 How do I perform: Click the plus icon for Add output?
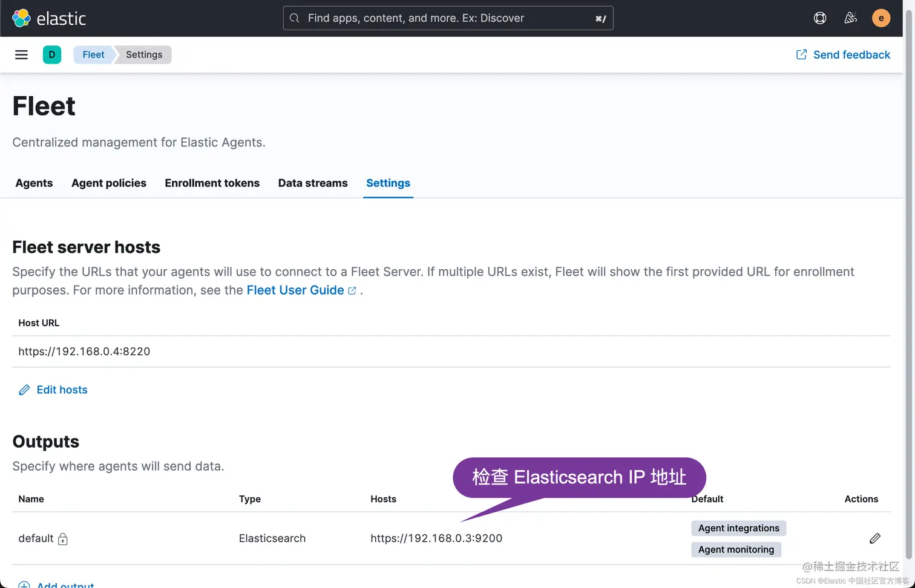pos(24,585)
